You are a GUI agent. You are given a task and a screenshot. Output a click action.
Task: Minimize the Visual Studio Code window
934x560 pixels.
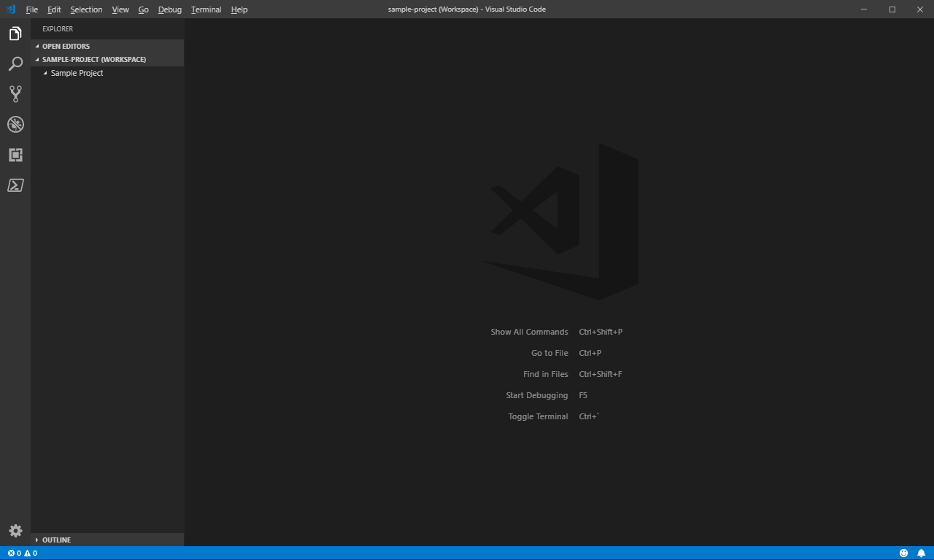click(864, 9)
